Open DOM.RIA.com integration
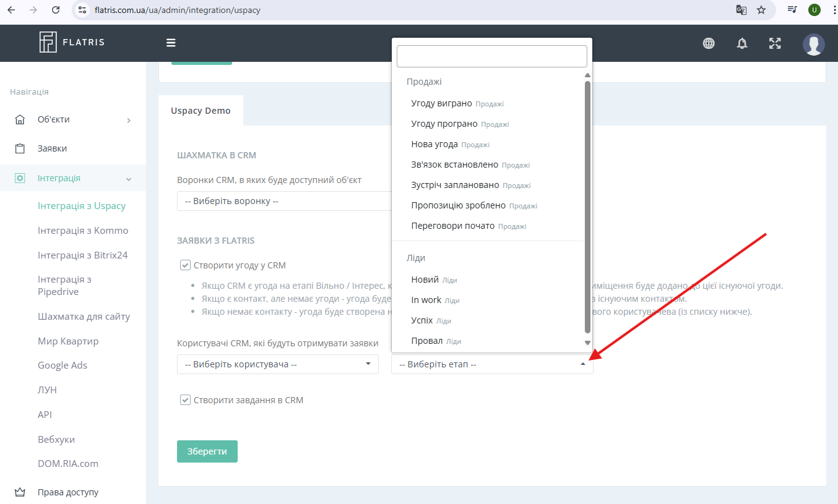Viewport: 838px width, 504px height. coord(68,464)
